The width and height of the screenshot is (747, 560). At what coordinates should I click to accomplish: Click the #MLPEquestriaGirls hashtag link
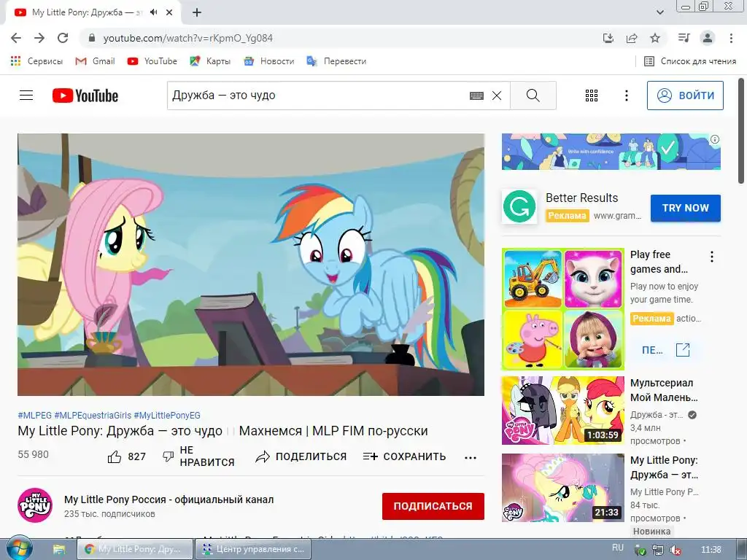point(93,415)
